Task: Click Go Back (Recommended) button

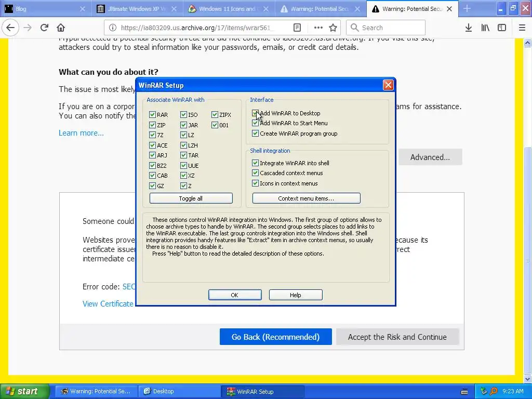Action: coord(275,337)
